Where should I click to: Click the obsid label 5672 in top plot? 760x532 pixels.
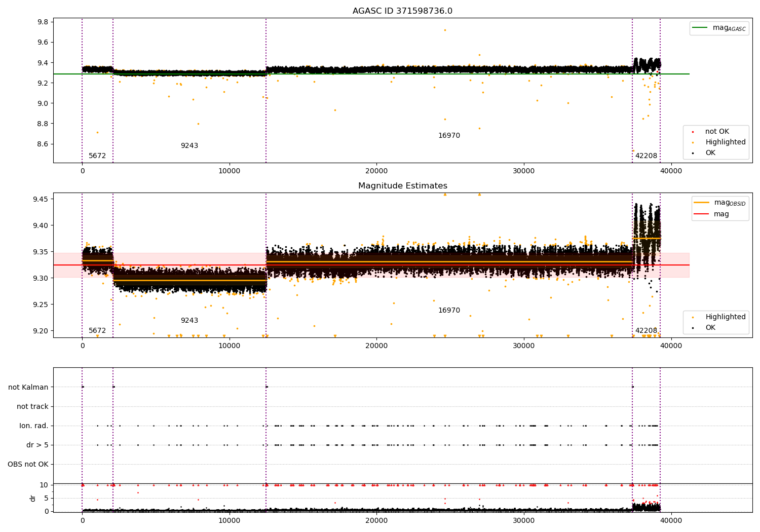point(97,156)
